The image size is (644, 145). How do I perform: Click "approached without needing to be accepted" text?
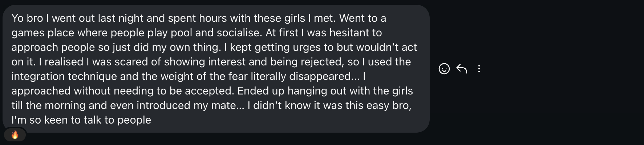[x=122, y=91]
